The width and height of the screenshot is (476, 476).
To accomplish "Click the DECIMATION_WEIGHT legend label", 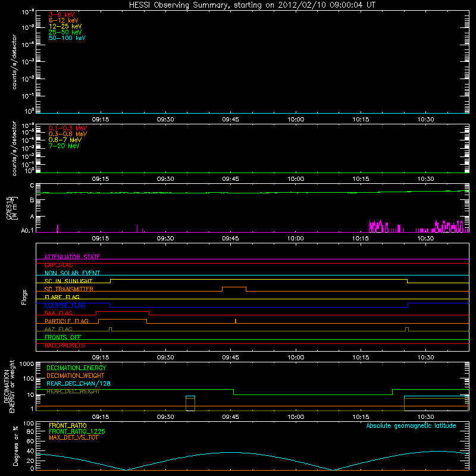I will click(76, 375).
